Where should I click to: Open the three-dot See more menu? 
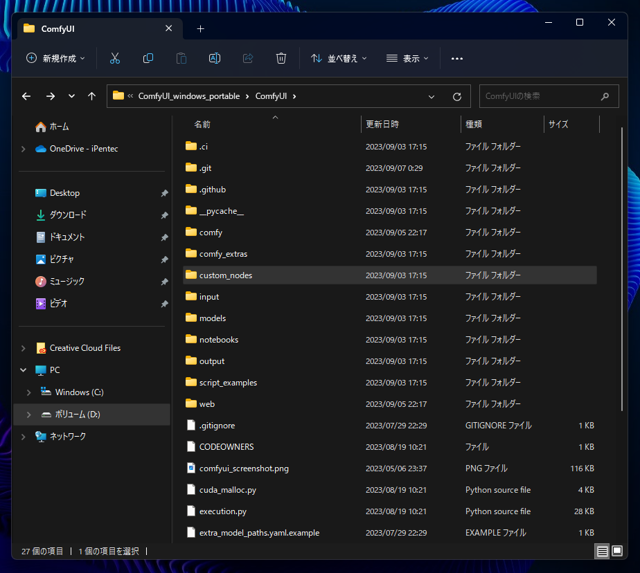[457, 59]
